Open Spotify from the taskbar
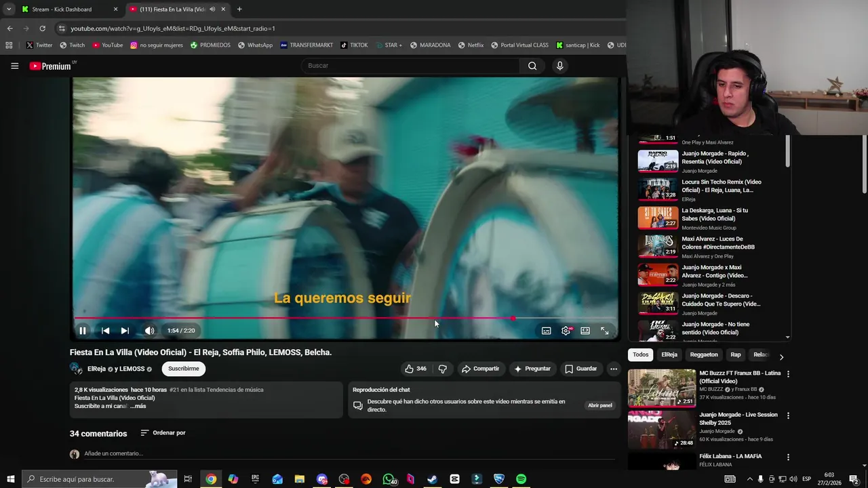This screenshot has height=488, width=868. coord(521,479)
